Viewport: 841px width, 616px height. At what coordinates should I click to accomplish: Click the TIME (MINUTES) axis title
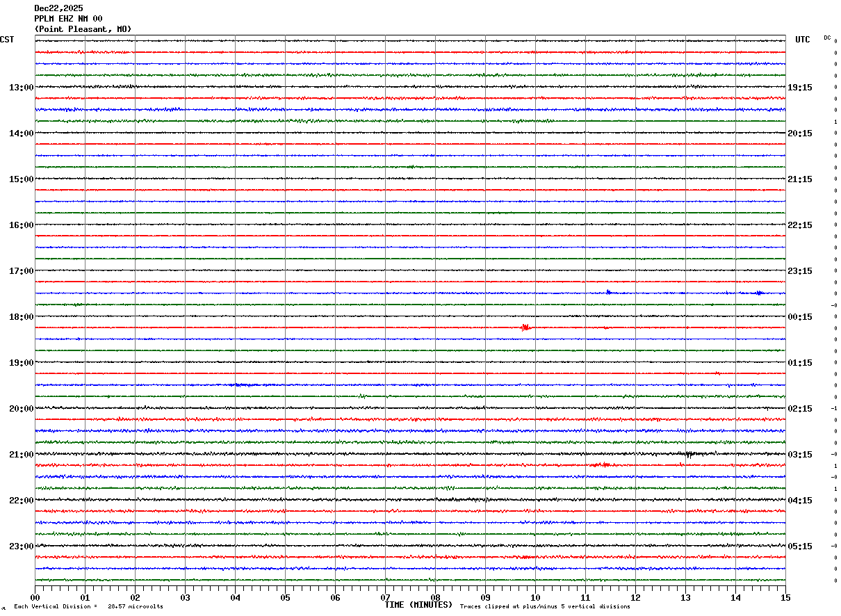418,605
